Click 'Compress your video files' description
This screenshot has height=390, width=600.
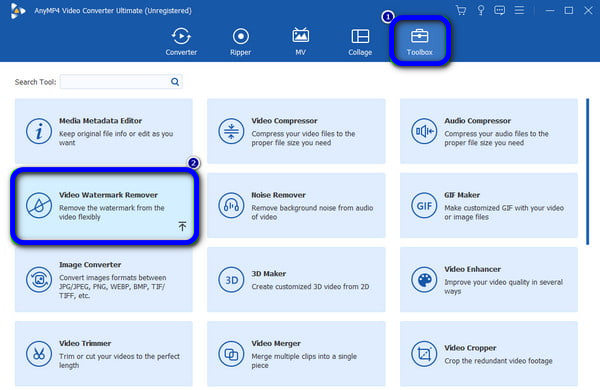point(303,138)
